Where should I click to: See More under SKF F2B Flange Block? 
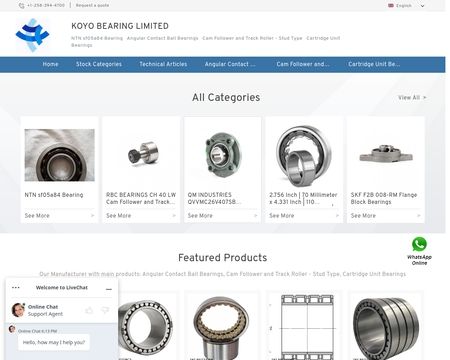point(363,216)
